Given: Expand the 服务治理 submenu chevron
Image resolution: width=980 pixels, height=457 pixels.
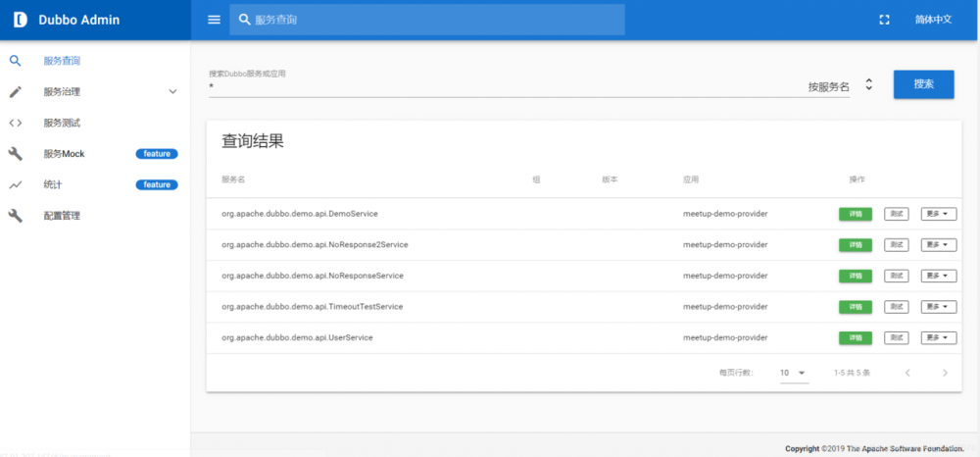Looking at the screenshot, I should (173, 92).
